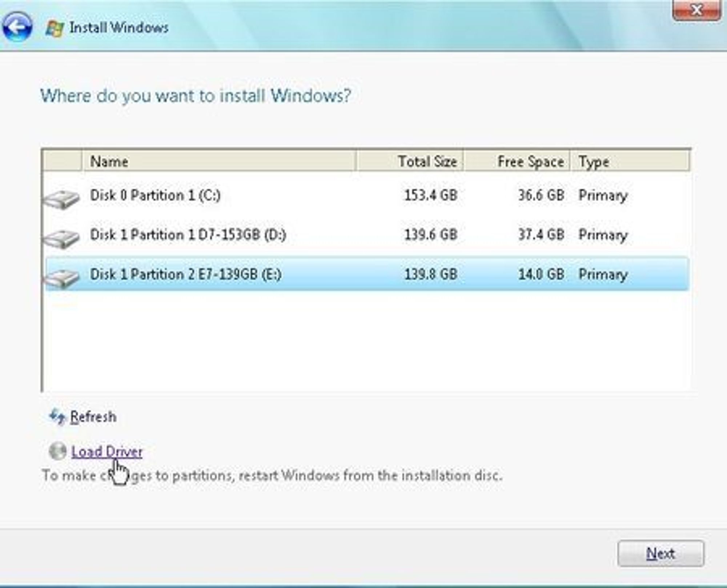Screen dimensions: 727x588
Task: Click the Where do you want to install heading
Action: pyautogui.click(x=196, y=96)
